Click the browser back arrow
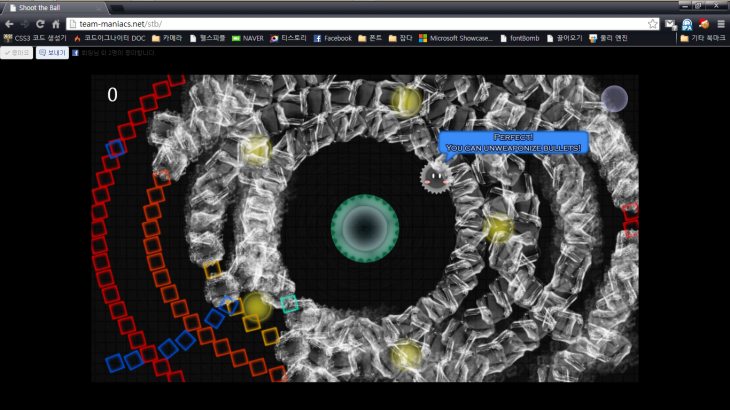The image size is (730, 410). pos(9,23)
